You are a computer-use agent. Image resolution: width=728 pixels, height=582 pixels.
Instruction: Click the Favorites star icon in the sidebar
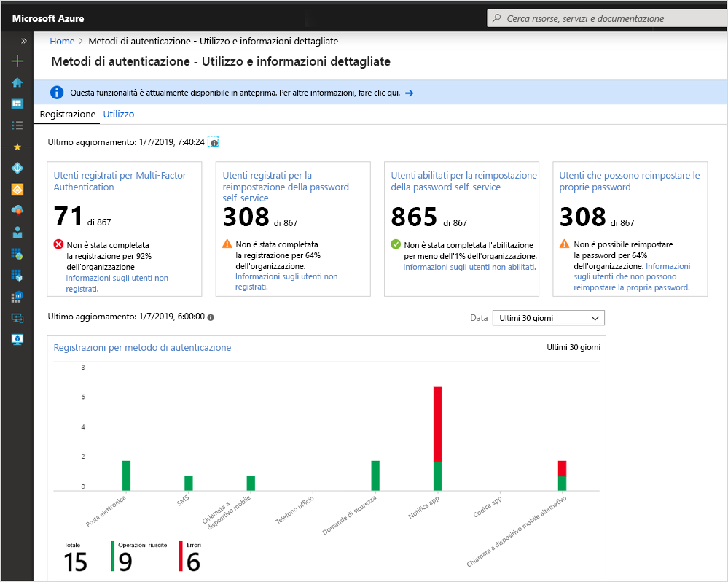[17, 147]
